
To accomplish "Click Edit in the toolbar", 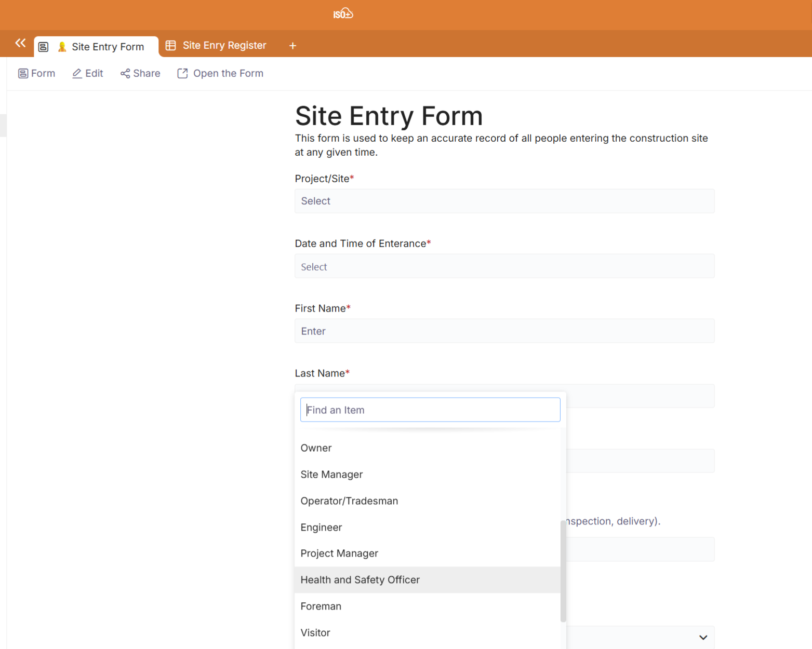I will pos(87,73).
